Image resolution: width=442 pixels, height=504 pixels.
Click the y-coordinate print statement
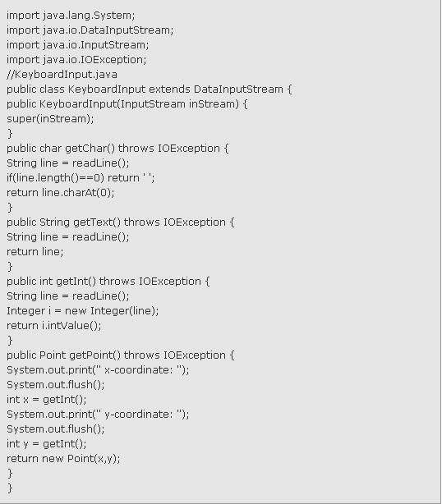(98, 415)
